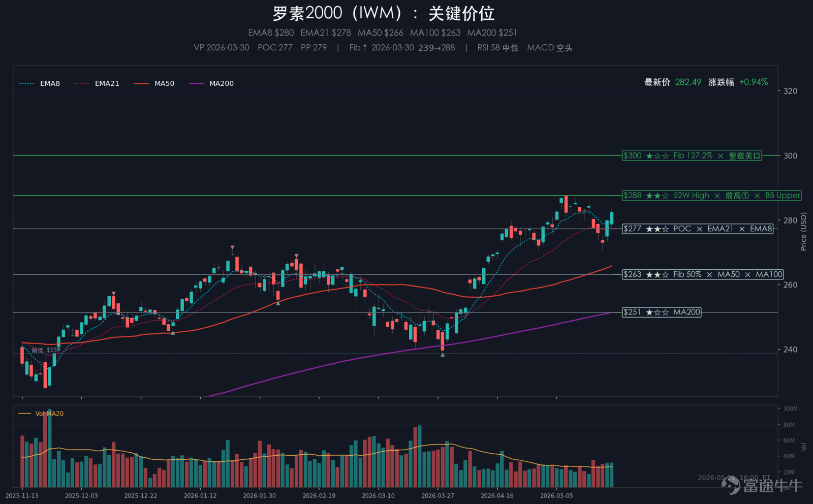Click the 240 price axis tick label
813x504 pixels.
coord(790,350)
